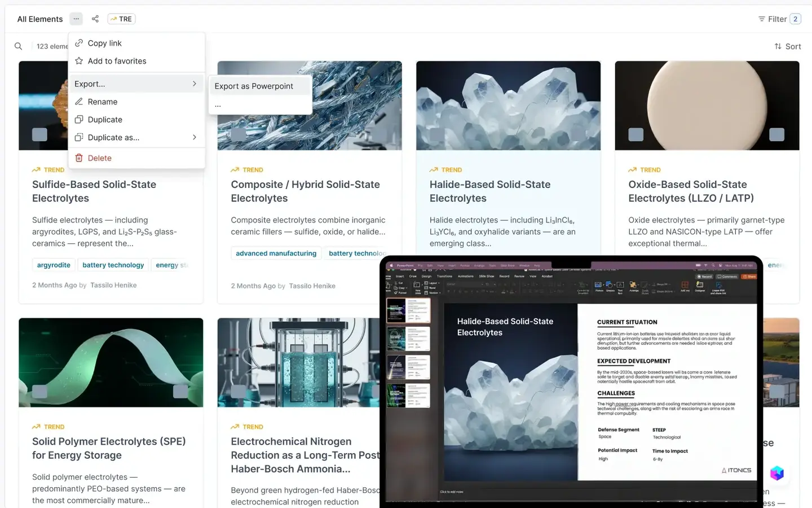Click the electrolysis tank image on the Nitrogen Reduction card
The height and width of the screenshot is (508, 812).
pos(299,362)
